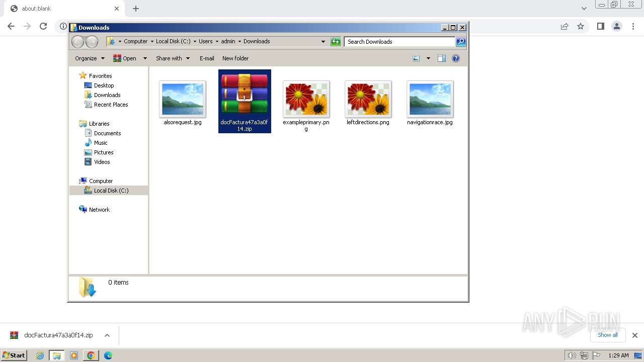Select leftdirections.png image file
The image size is (644, 362).
368,103
